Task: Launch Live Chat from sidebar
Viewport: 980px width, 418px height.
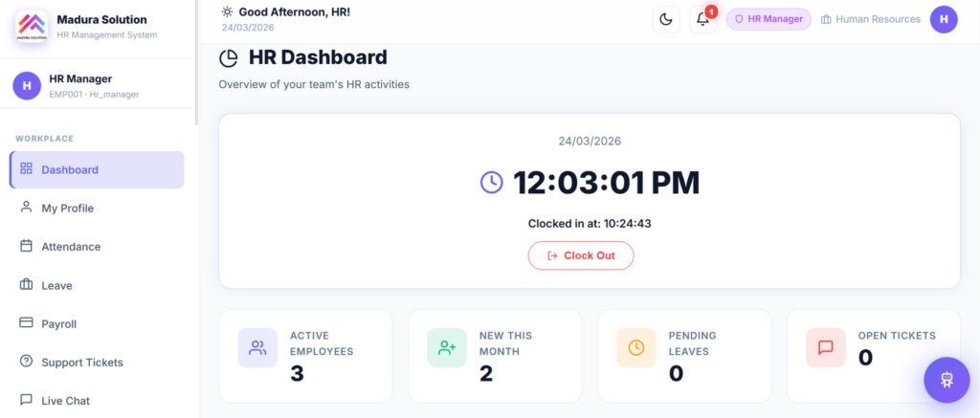Action: point(65,401)
